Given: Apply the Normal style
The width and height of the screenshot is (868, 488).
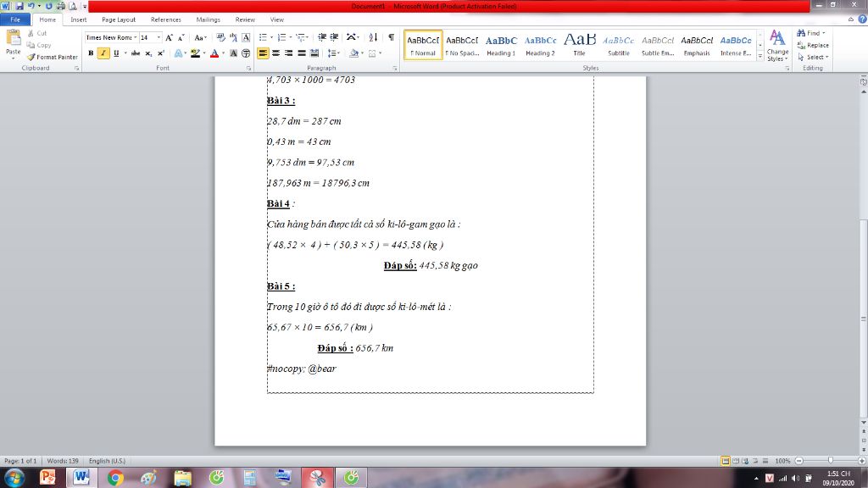Looking at the screenshot, I should [x=424, y=45].
